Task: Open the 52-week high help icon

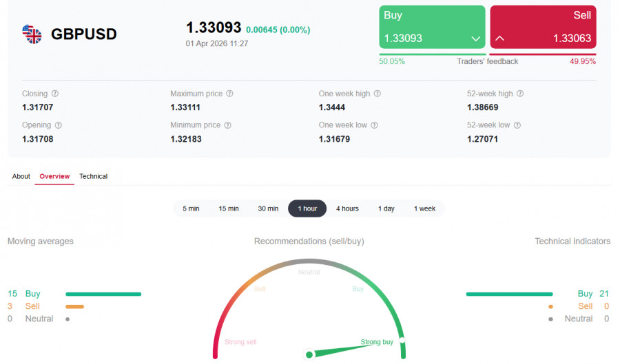Action: [x=520, y=94]
